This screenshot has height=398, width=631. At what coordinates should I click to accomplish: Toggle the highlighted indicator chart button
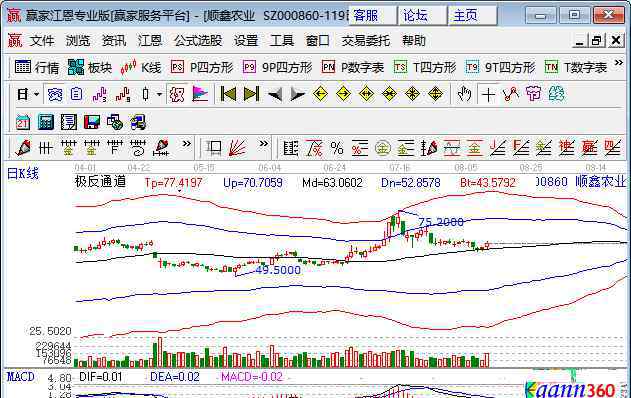[55, 95]
